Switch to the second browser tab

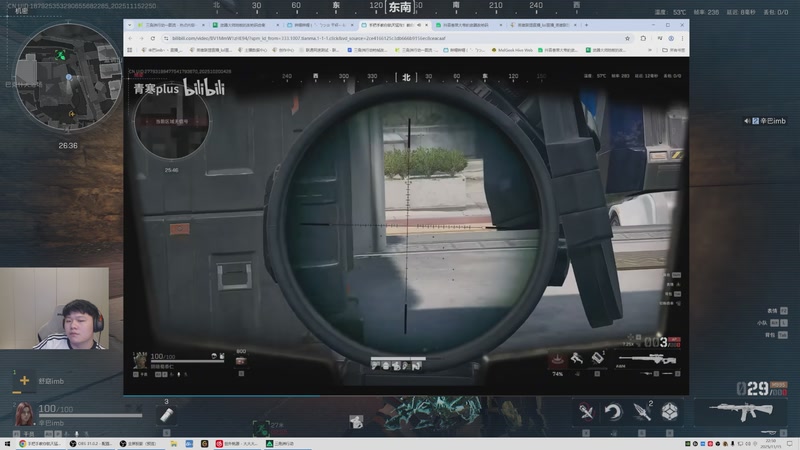pos(245,24)
